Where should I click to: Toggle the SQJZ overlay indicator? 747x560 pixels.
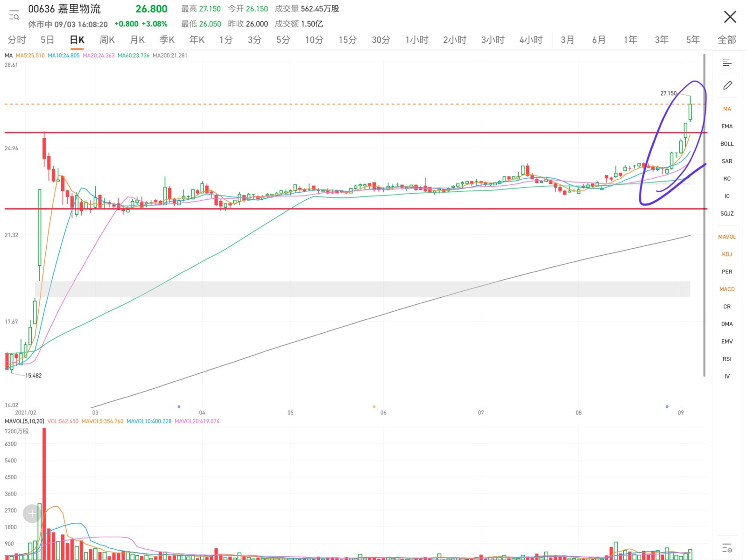727,214
